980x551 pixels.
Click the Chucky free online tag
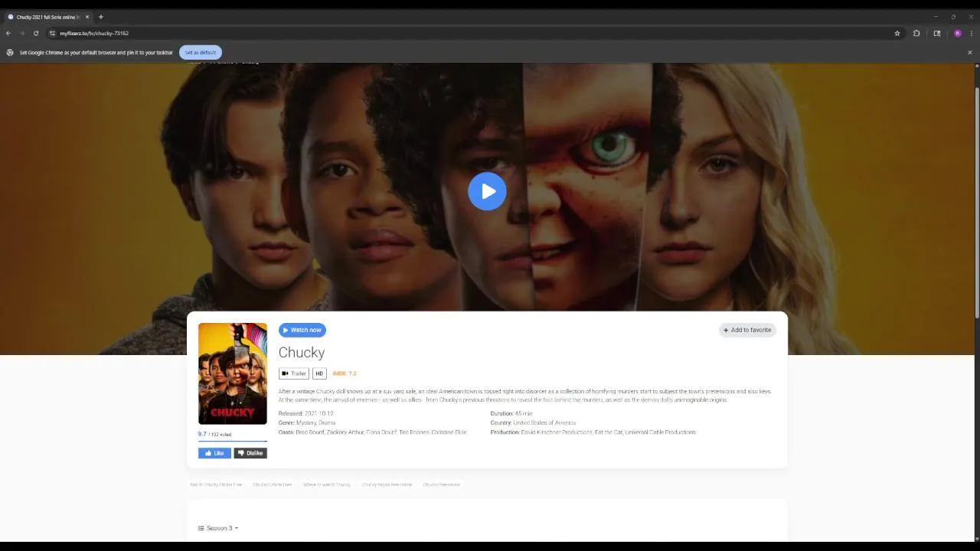click(x=442, y=484)
